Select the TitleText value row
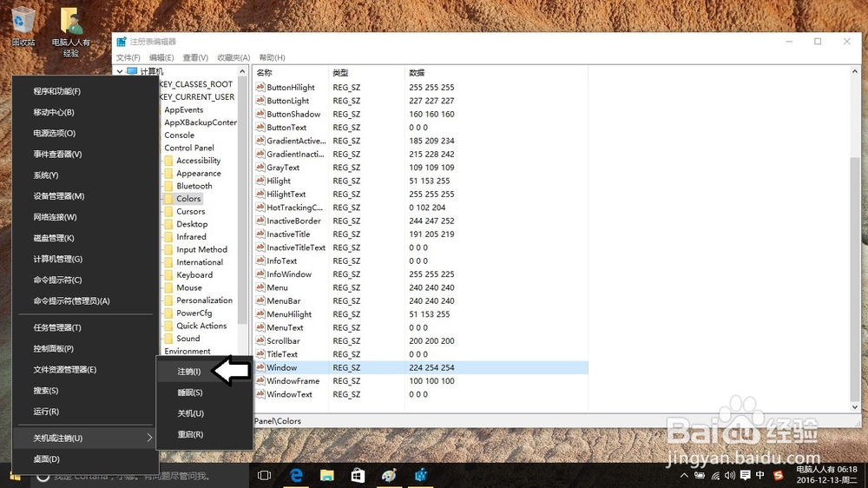Viewport: 868px width, 488px height. 421,354
